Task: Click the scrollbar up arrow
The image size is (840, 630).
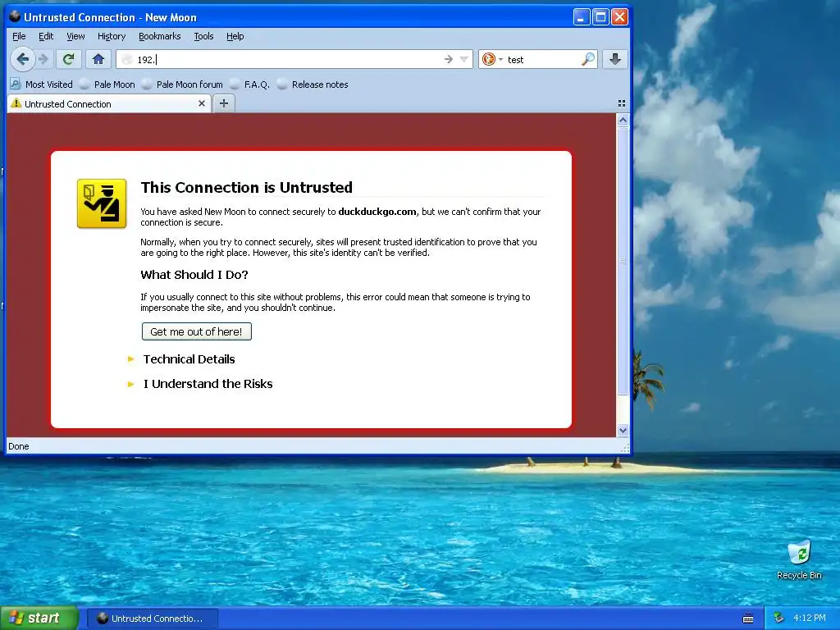Action: pyautogui.click(x=623, y=120)
